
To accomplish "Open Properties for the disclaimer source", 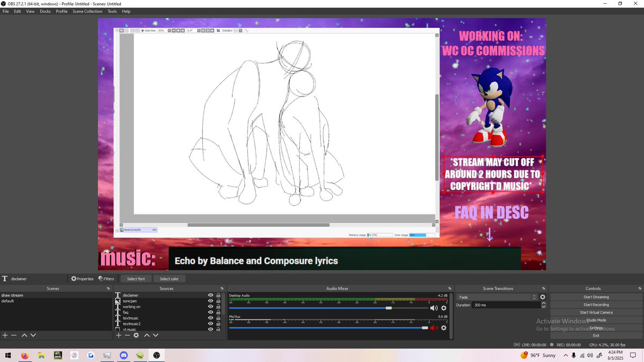I will click(x=82, y=278).
